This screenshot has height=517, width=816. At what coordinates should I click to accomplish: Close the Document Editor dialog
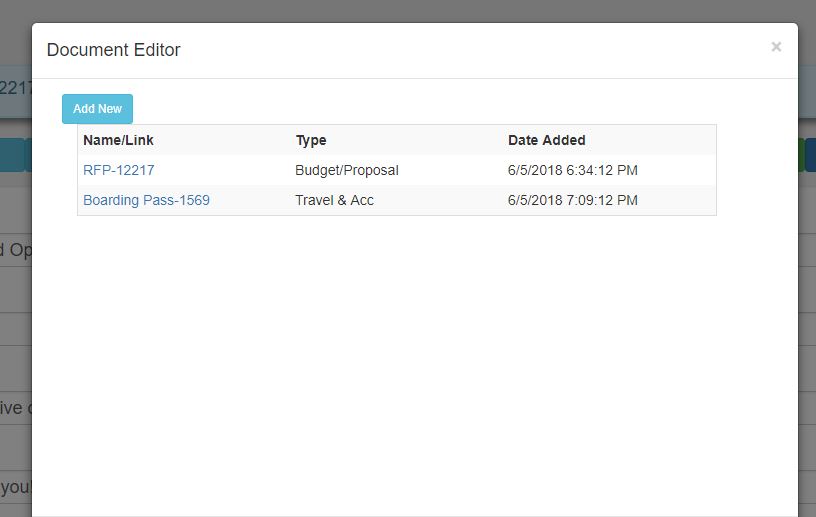click(x=776, y=47)
